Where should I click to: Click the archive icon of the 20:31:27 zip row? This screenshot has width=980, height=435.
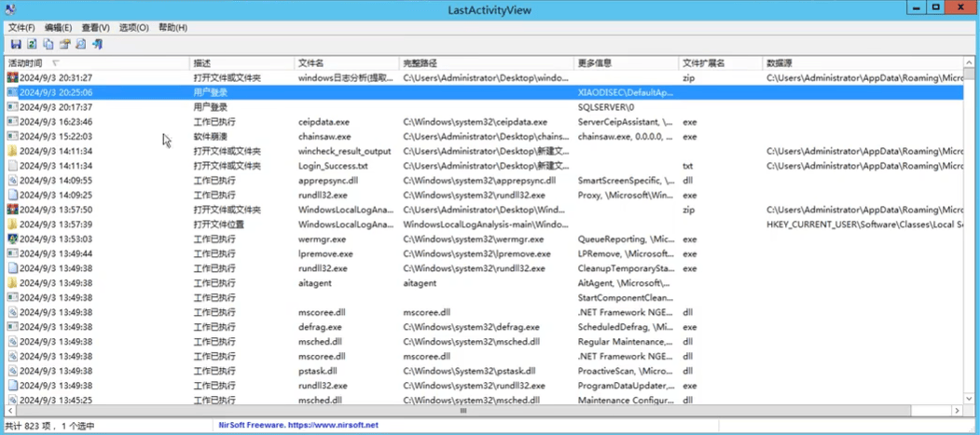(12, 78)
